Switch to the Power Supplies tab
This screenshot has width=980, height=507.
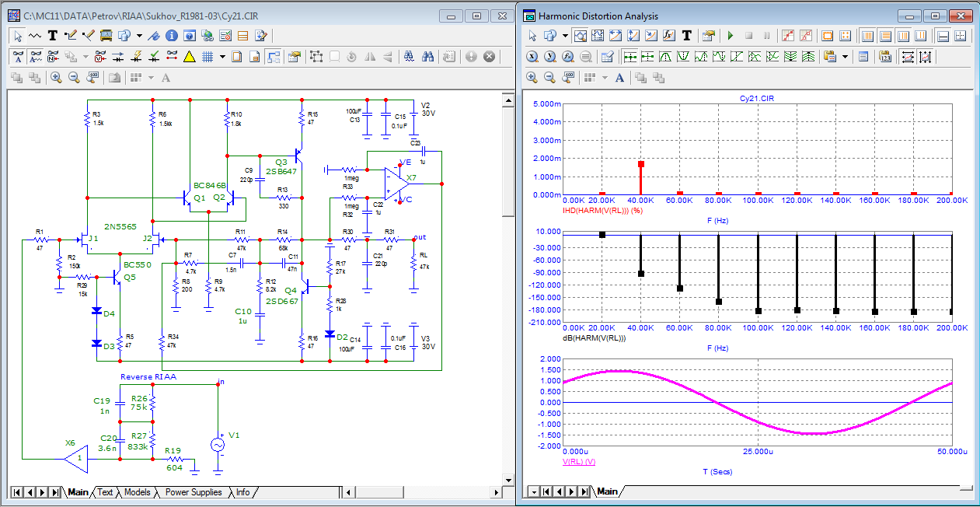(x=194, y=492)
